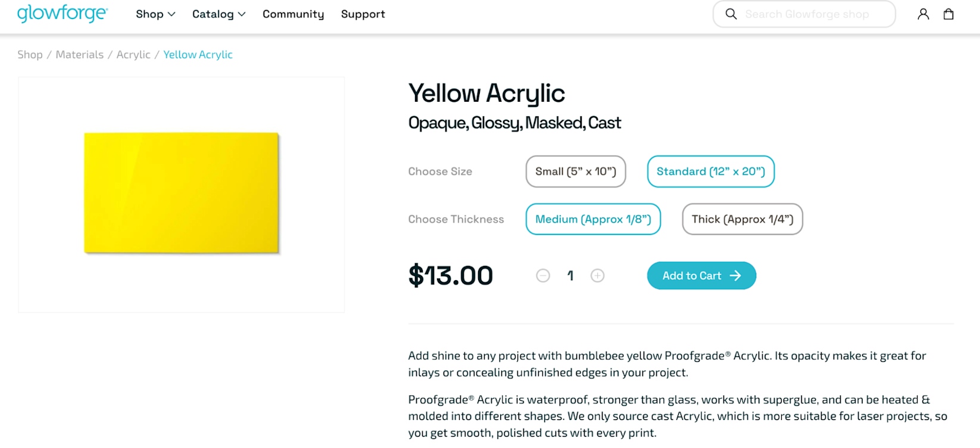This screenshot has width=980, height=448.
Task: Click the Glowforge logo
Action: click(x=63, y=14)
